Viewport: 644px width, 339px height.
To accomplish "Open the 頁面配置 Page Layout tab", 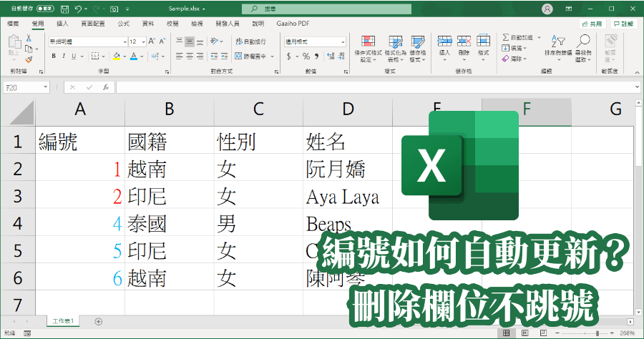I will click(93, 24).
